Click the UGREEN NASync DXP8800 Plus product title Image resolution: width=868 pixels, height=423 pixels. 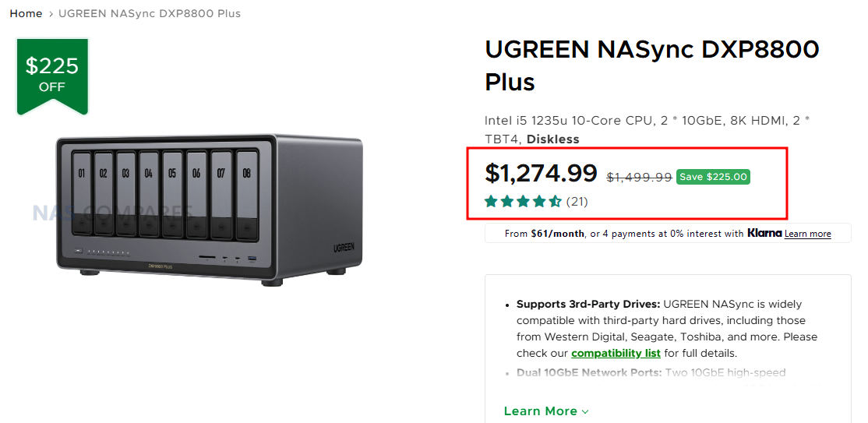(651, 65)
